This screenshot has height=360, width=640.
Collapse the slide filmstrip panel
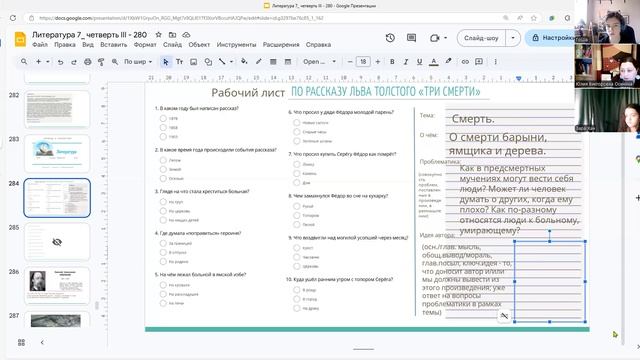42,342
